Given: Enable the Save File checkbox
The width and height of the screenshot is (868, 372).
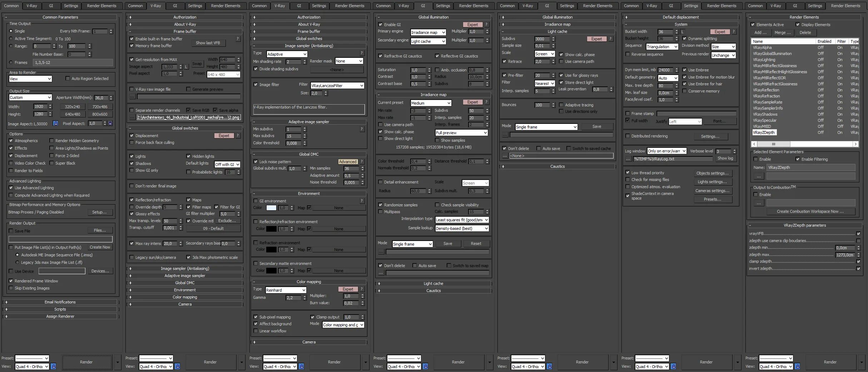Looking at the screenshot, I should tap(11, 231).
